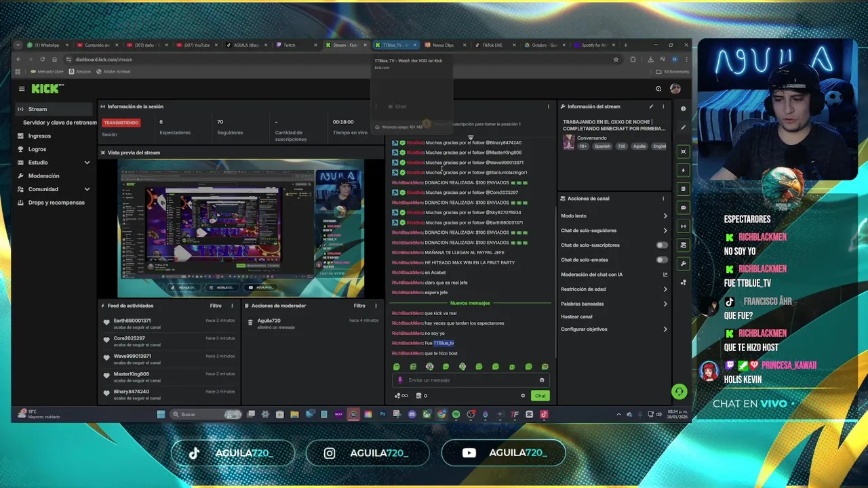
Task: Switch to the Nexus Clips browser tab
Action: point(444,45)
